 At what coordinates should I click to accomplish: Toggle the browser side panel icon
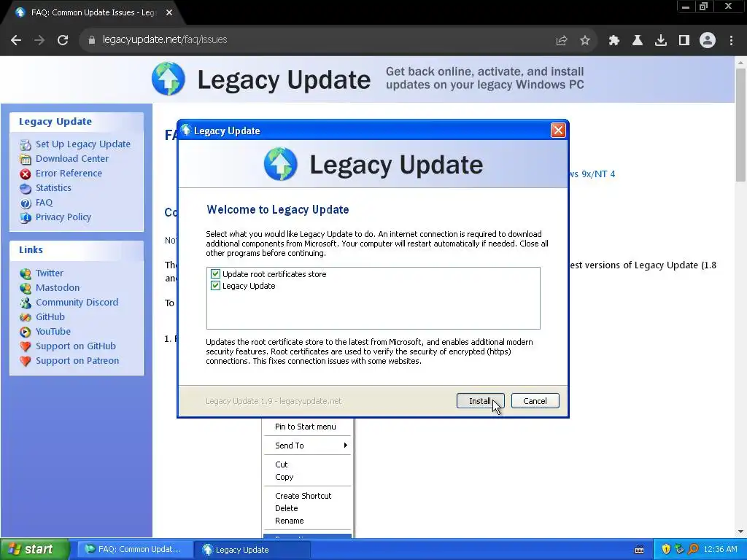tap(684, 41)
